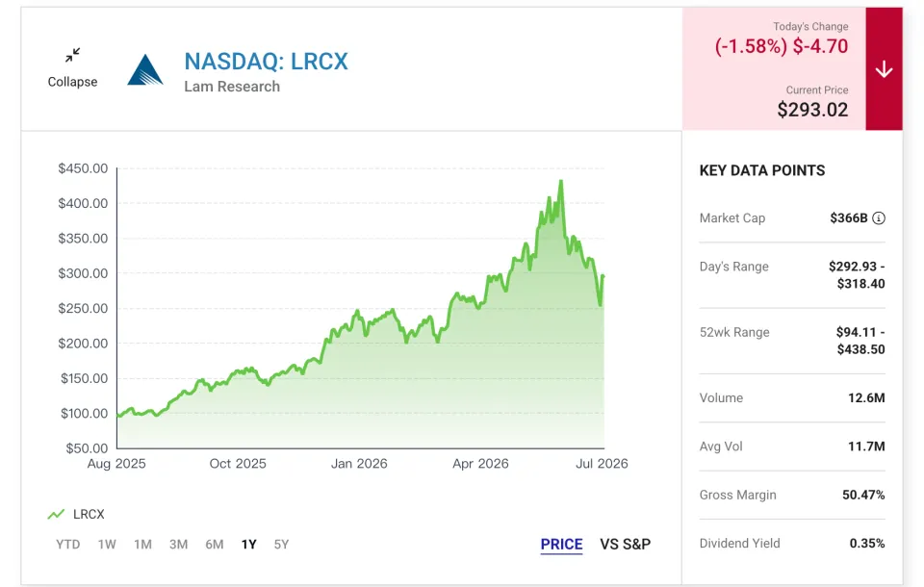This screenshot has height=587, width=924.
Task: Click the Lam Research triangle logo
Action: click(145, 70)
